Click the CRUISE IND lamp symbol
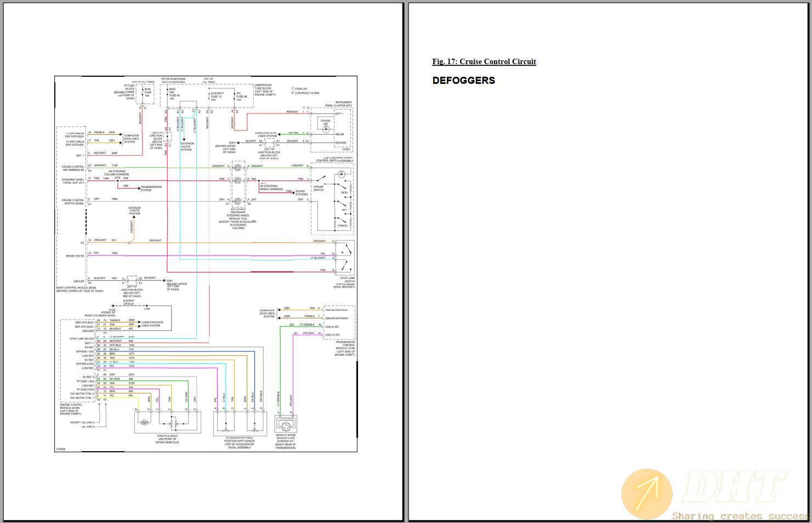Viewport: 812px width, 523px height. tap(326, 129)
